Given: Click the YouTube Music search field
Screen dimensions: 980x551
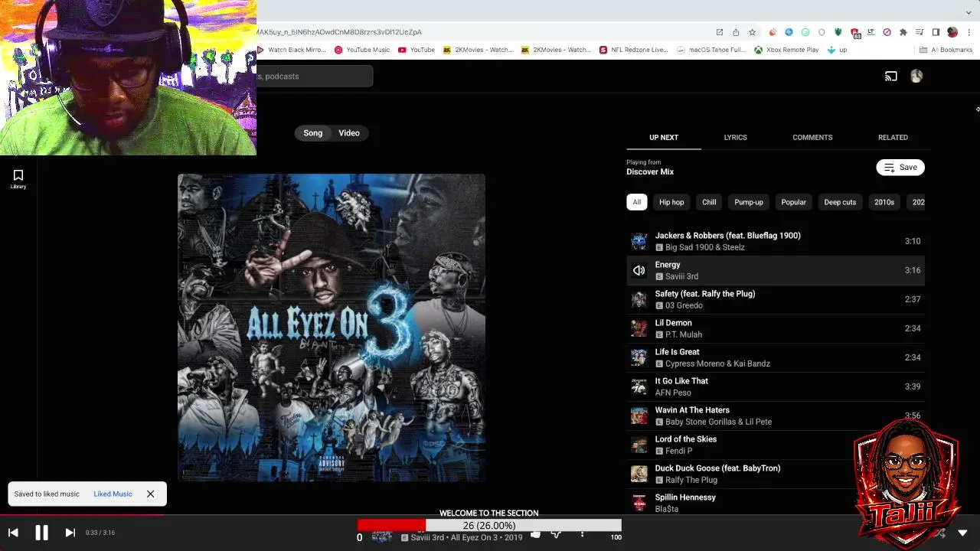Looking at the screenshot, I should [315, 77].
